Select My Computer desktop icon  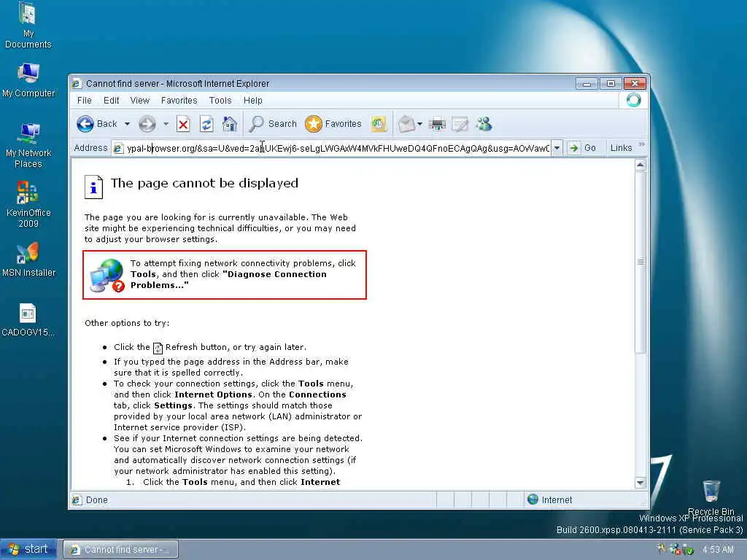pos(28,80)
